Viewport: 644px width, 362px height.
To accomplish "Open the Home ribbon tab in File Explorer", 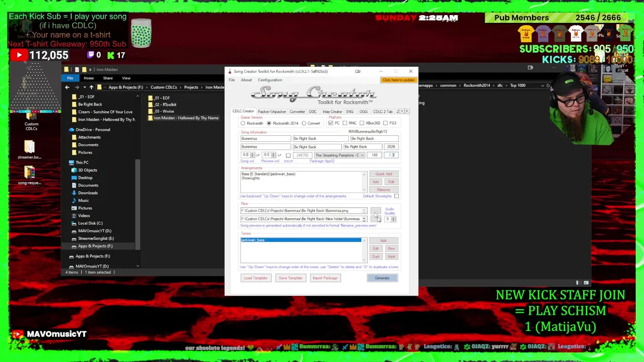I will click(89, 78).
